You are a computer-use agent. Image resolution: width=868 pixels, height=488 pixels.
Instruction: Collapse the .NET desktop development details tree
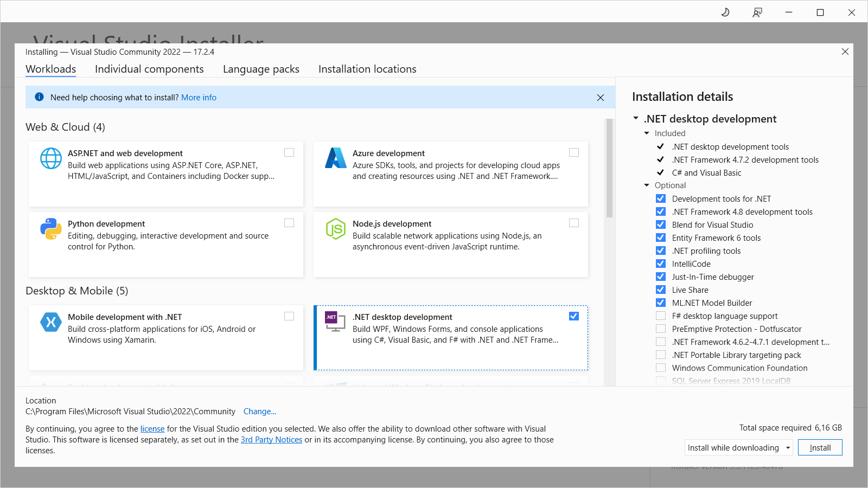[x=636, y=118]
